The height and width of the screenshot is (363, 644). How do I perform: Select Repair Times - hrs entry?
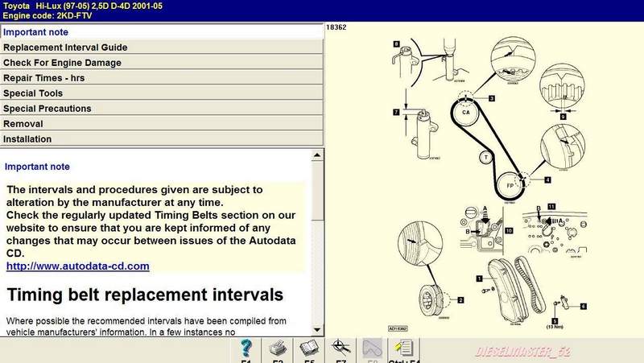pyautogui.click(x=162, y=77)
